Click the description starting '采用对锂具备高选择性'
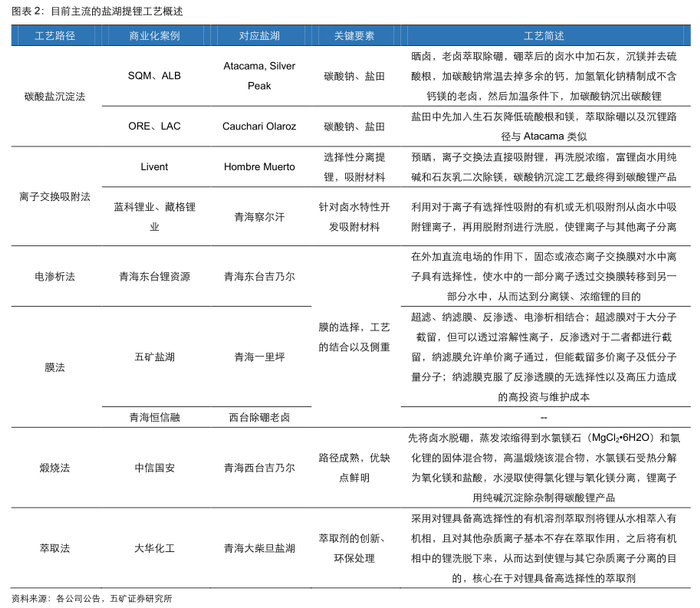This screenshot has height=608, width=700. (x=544, y=548)
